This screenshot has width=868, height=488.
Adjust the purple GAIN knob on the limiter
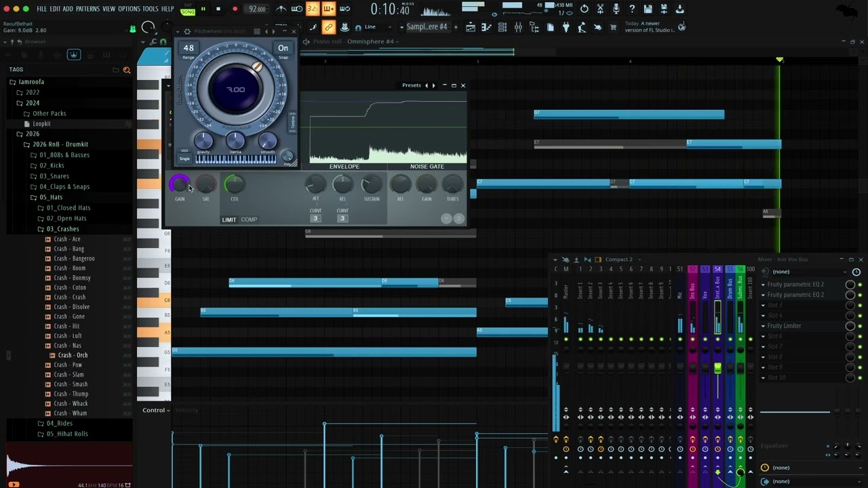(x=180, y=184)
